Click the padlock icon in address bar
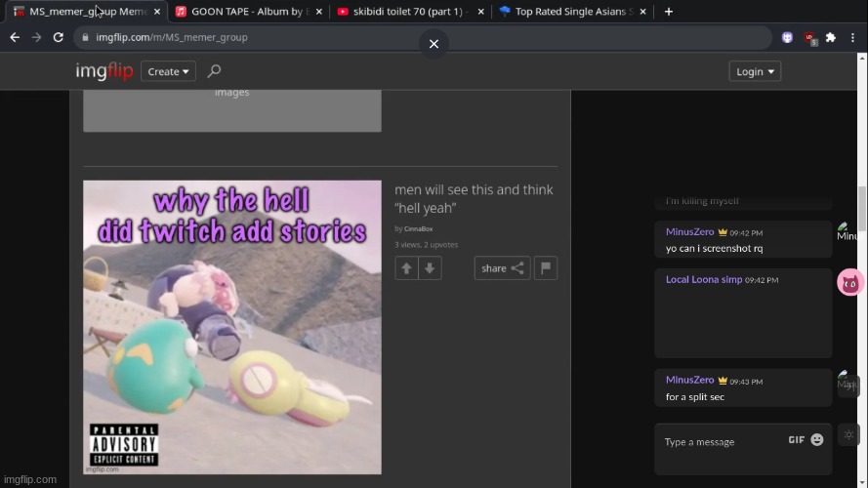Viewport: 868px width, 488px height. [85, 37]
